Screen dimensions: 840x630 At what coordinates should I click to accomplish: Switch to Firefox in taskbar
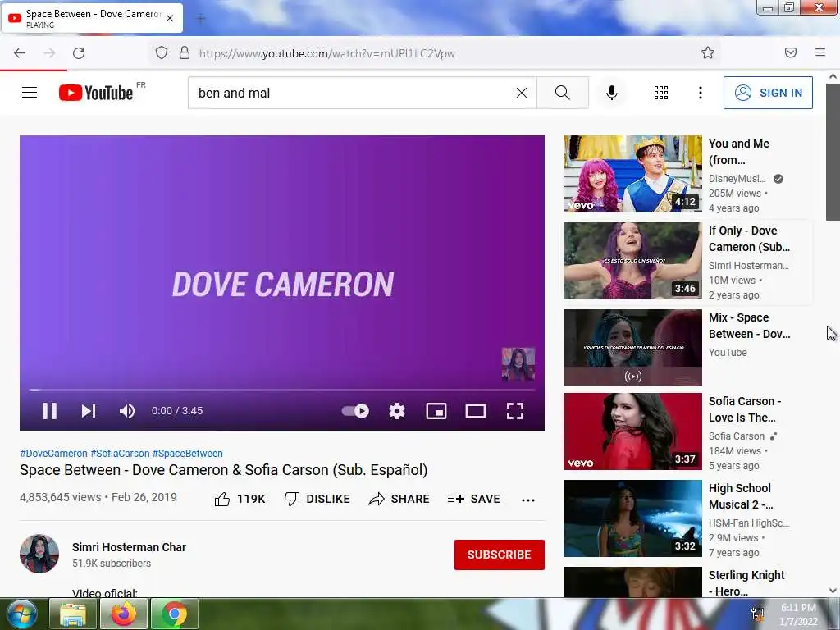point(124,614)
